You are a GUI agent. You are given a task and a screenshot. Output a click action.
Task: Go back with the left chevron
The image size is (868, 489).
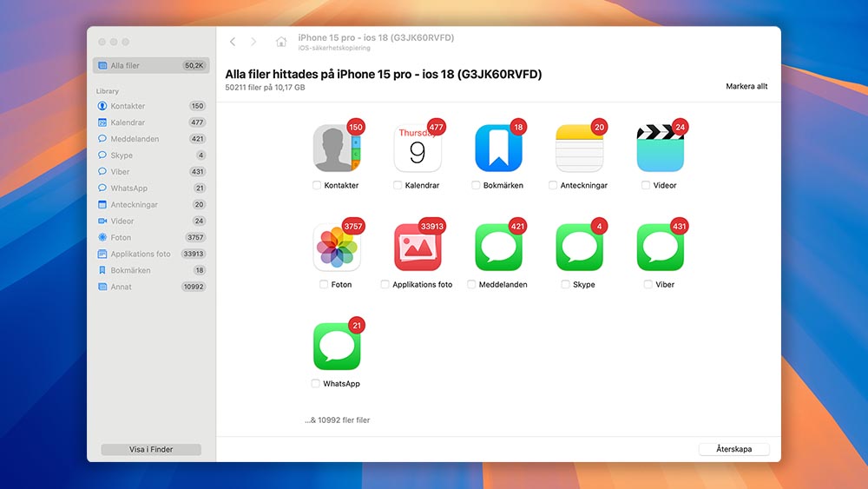[x=233, y=42]
